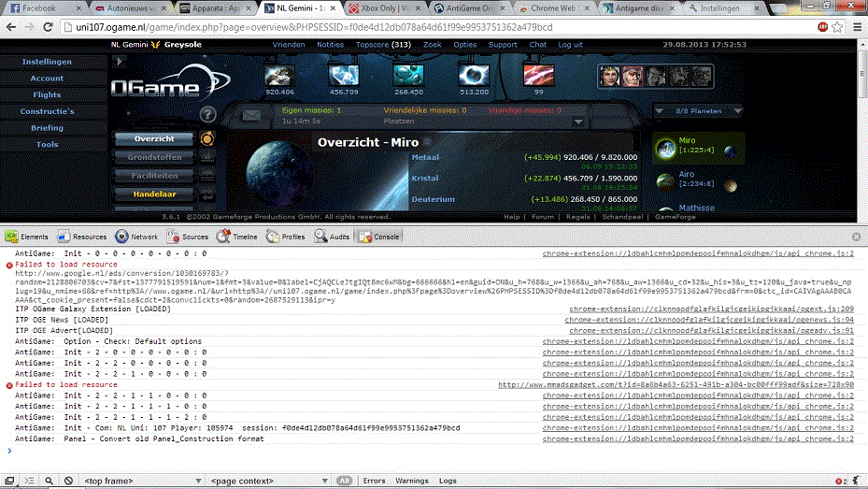The image size is (868, 489).
Task: Open the Topscore link in the top bar
Action: 383,44
